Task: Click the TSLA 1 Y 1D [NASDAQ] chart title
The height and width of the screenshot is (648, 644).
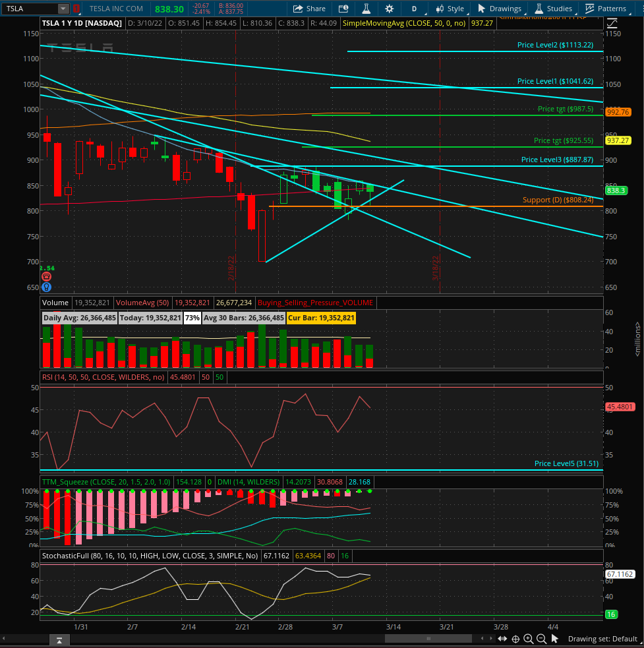Action: pos(82,23)
